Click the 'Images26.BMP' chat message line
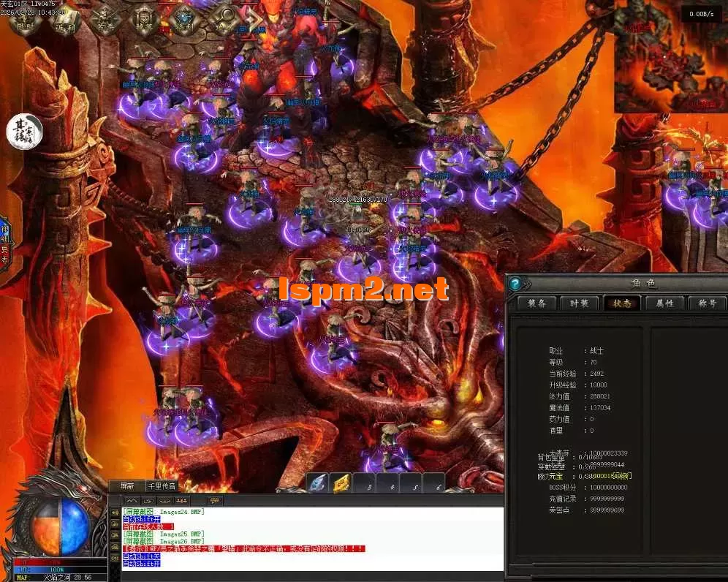The width and height of the screenshot is (728, 582). pos(163,541)
